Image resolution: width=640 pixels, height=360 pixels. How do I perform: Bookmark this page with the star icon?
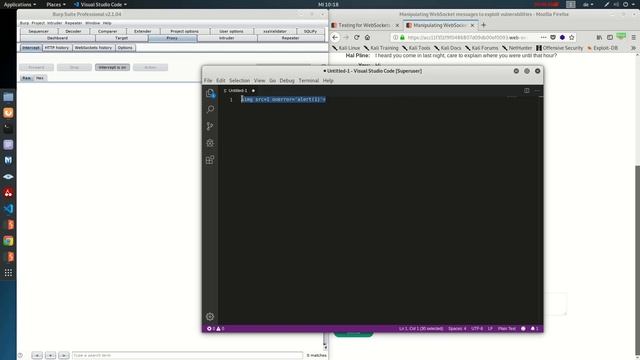point(572,37)
